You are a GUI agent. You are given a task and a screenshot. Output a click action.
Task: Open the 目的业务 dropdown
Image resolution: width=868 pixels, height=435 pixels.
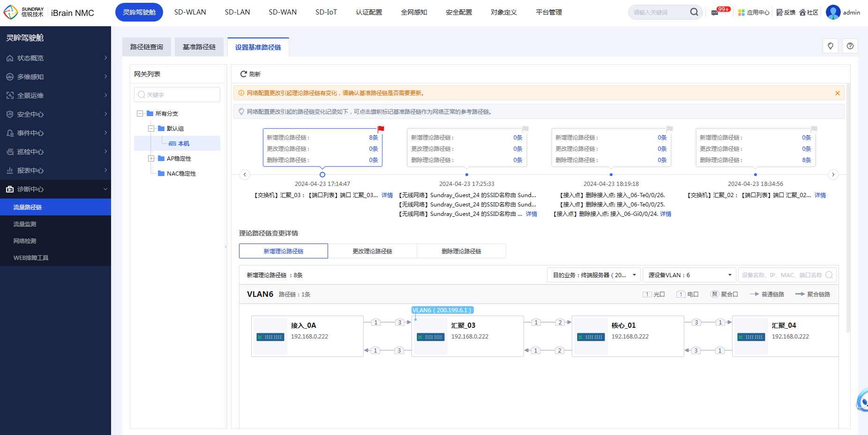[593, 275]
